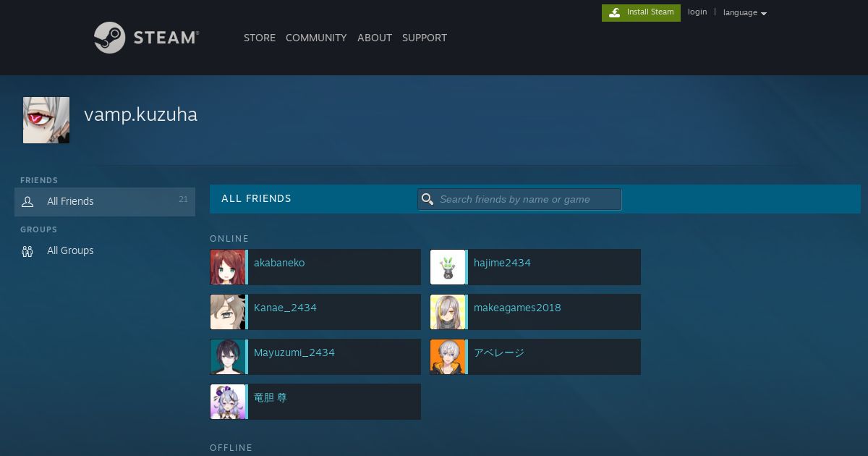Open Mayuzumi_2434's avatar
The width and height of the screenshot is (868, 456).
[x=228, y=357]
